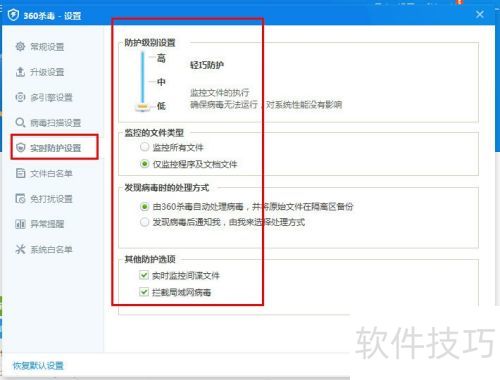The height and width of the screenshot is (380, 500).
Task: Click the protection level slider handle
Action: [142, 107]
